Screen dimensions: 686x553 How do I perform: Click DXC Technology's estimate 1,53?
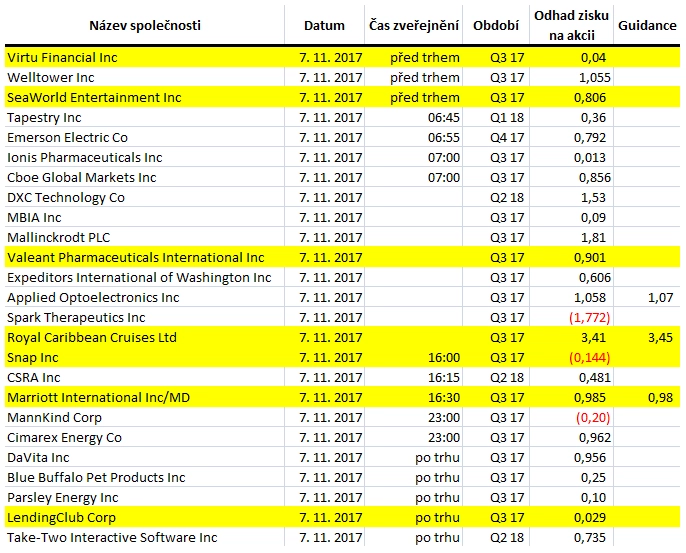(x=593, y=198)
